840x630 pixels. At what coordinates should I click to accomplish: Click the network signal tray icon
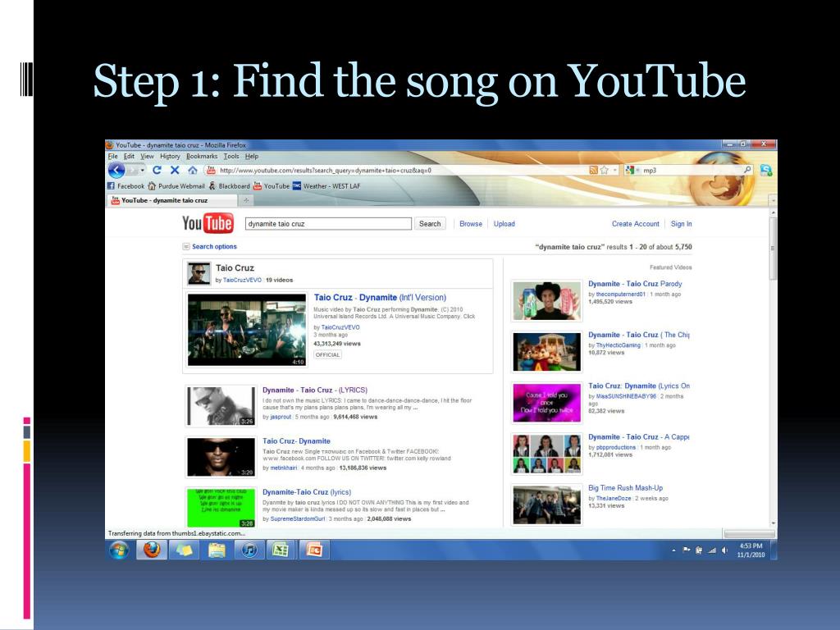[x=712, y=550]
